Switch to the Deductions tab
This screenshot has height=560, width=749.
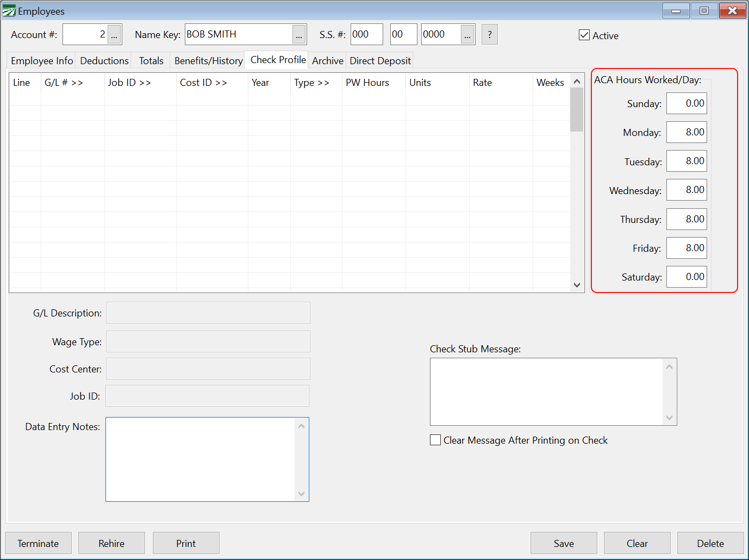pos(104,61)
